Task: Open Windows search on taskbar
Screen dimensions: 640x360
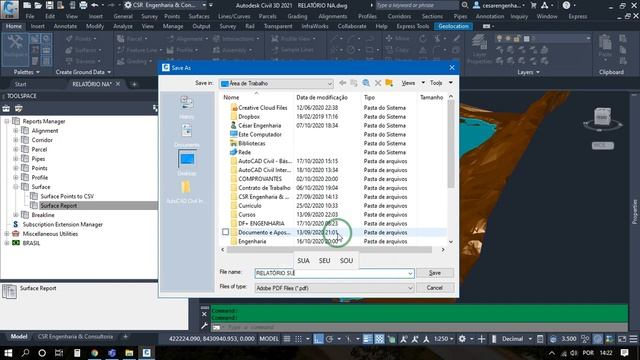Action: coord(25,353)
